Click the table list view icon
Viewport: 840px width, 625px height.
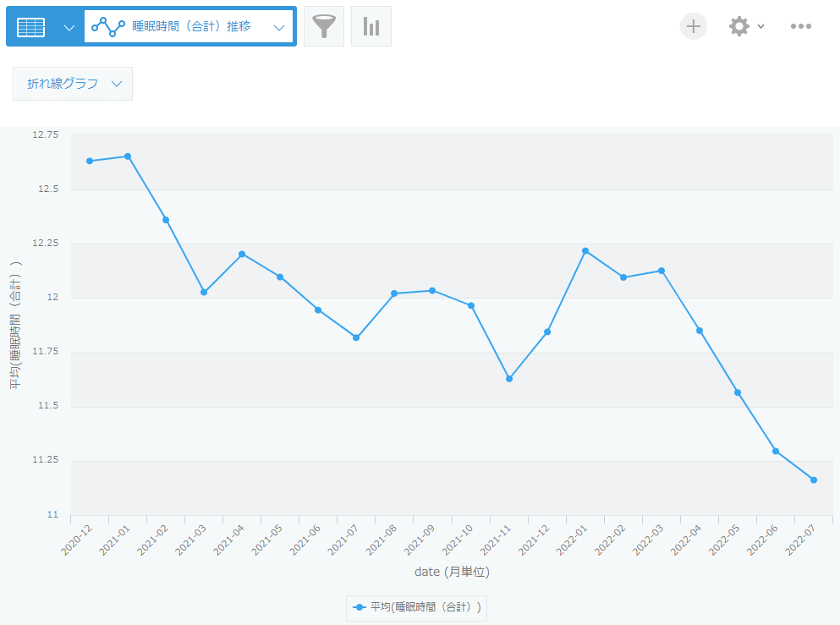[30, 27]
